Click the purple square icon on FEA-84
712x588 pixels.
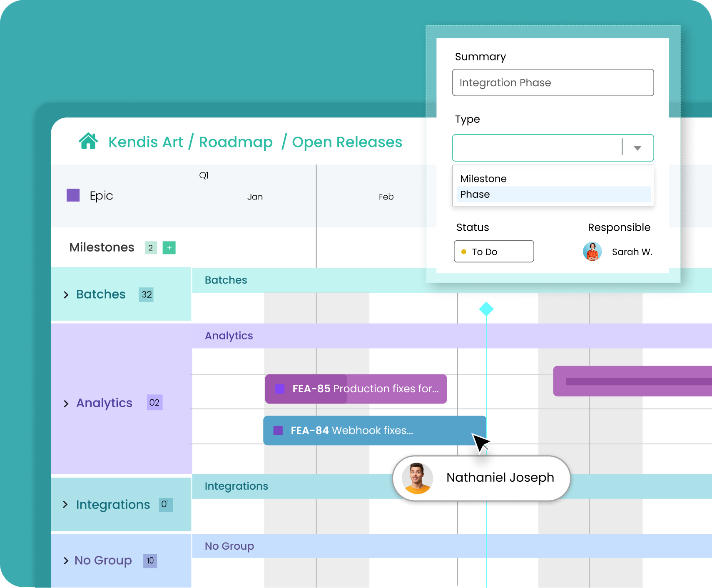(278, 431)
